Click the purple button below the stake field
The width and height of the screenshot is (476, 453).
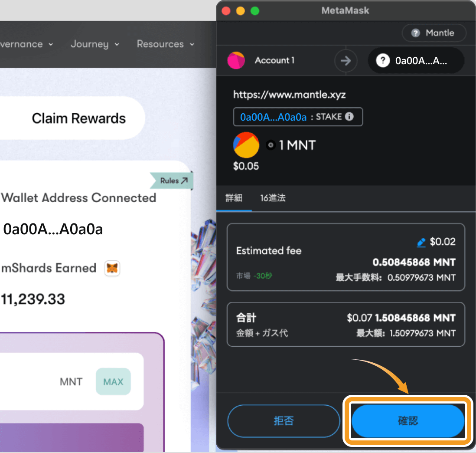tap(72, 437)
